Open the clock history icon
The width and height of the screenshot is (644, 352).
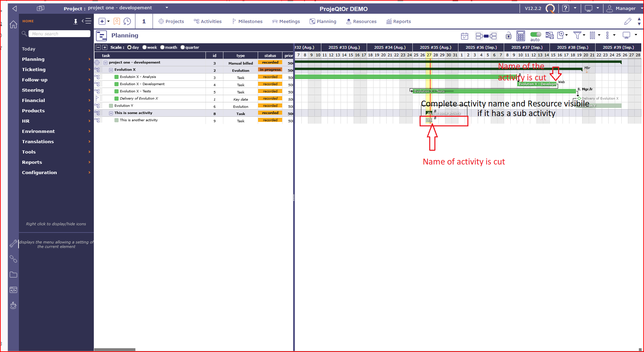(127, 21)
